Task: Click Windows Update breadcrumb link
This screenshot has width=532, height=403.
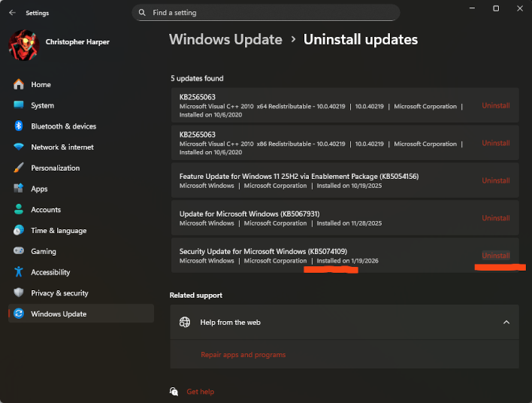Action: [x=225, y=39]
